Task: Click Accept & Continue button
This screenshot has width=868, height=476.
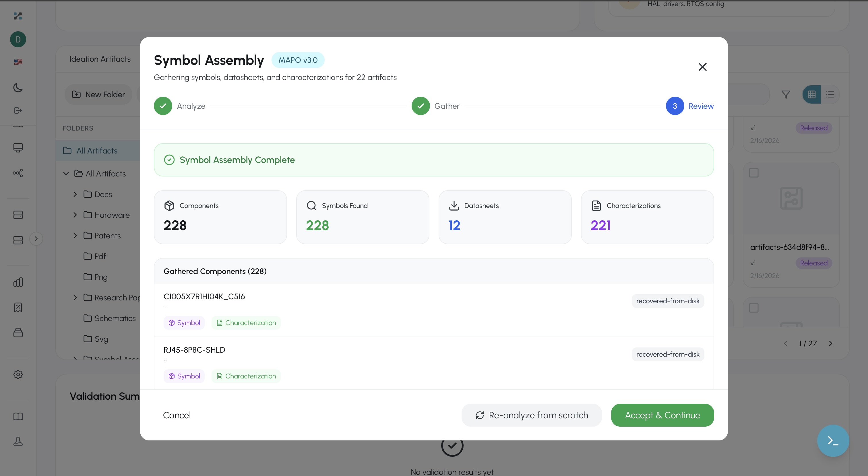Action: (662, 415)
